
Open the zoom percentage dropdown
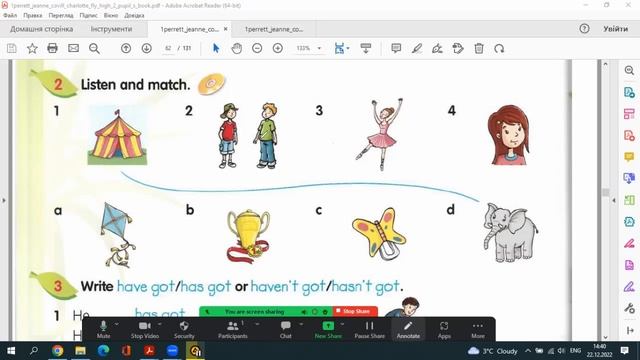pos(319,48)
